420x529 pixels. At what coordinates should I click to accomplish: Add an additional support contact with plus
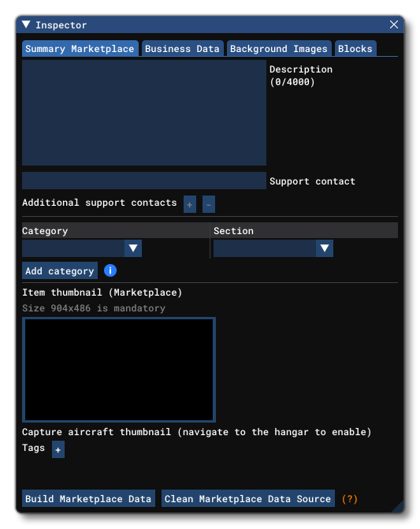(190, 204)
